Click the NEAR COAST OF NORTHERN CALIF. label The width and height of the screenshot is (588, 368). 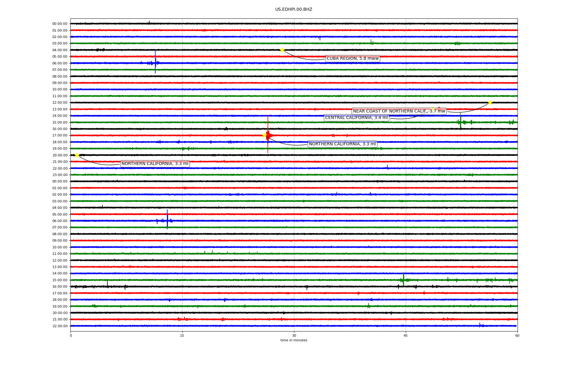399,111
